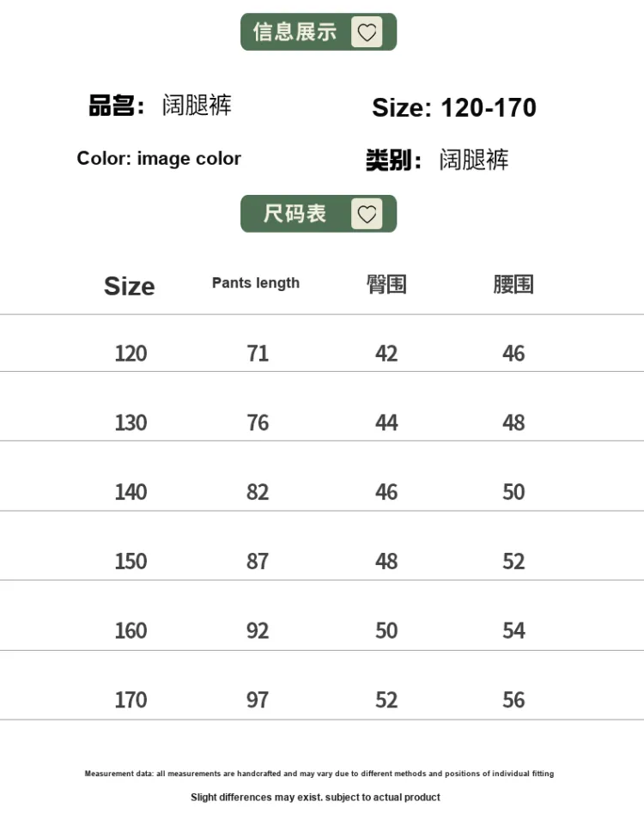Click the heart icon beside 信息展示
Screen dimensions: 644x826
[x=367, y=33]
